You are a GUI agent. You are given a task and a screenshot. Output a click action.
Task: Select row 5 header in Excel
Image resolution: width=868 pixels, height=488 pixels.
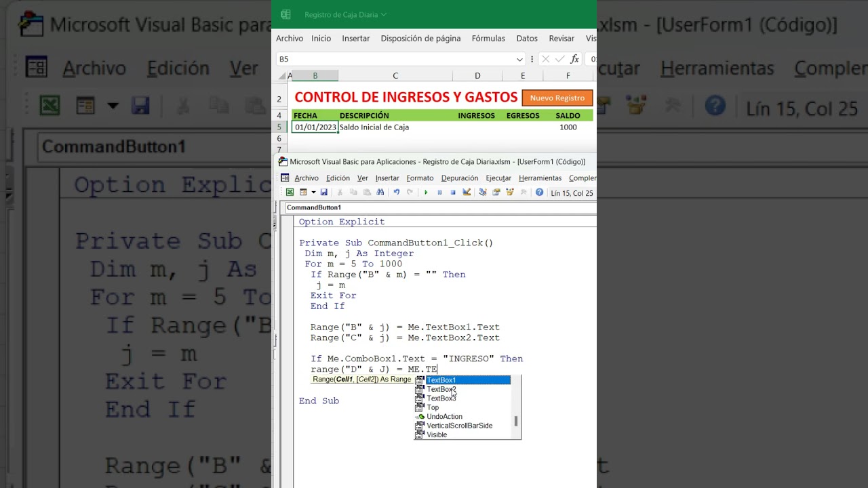[279, 127]
